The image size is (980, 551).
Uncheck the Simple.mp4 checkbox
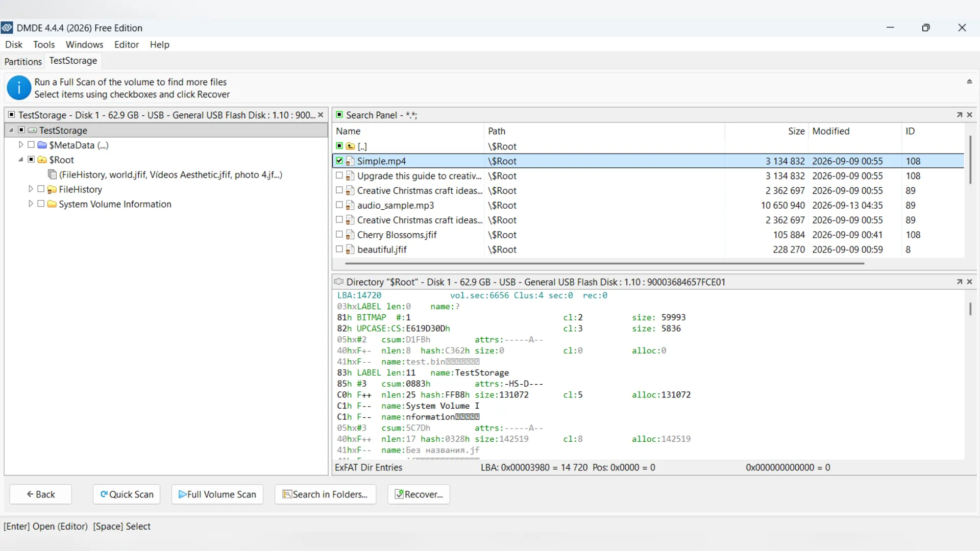339,161
